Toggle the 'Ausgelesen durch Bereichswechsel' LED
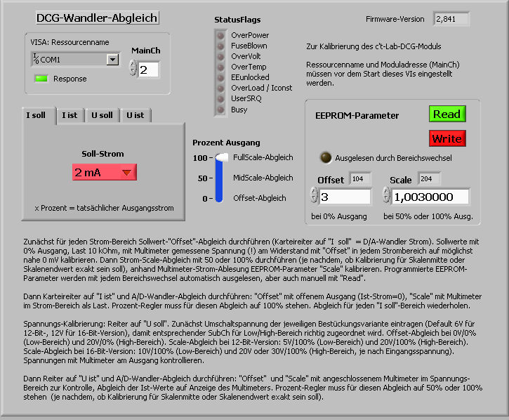 point(326,157)
